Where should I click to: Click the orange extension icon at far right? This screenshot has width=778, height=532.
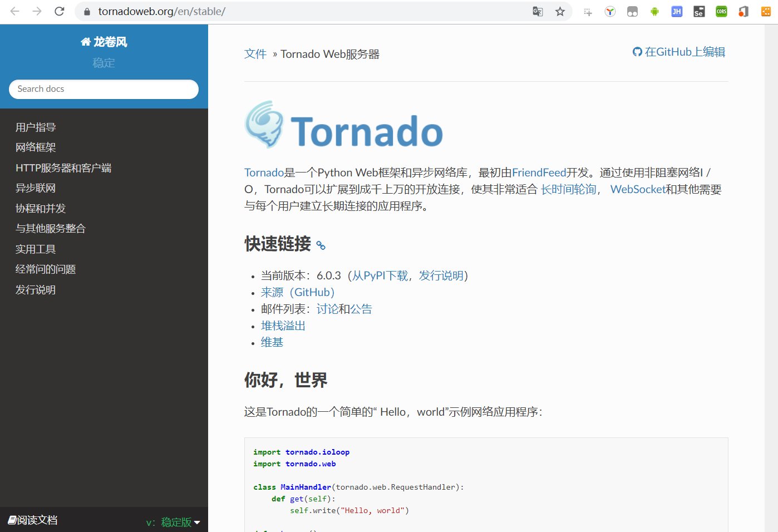[766, 11]
